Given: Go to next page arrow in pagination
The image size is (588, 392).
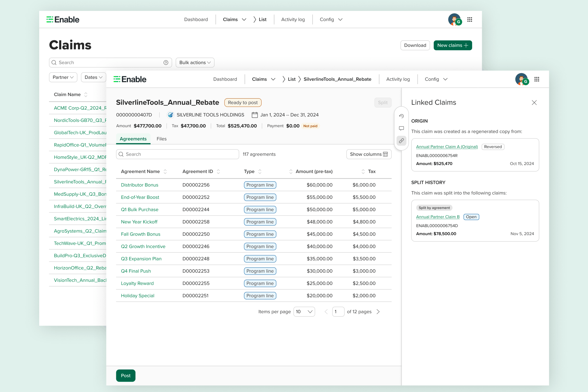Looking at the screenshot, I should tap(378, 312).
